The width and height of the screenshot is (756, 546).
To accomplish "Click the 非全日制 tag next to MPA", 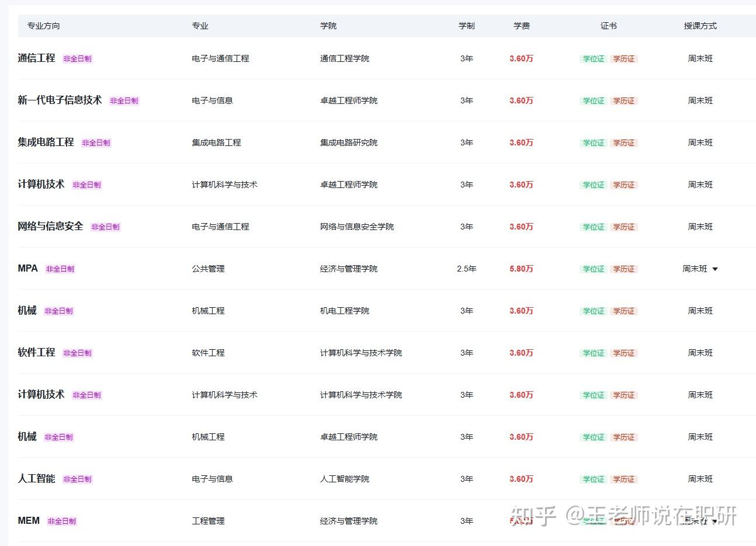I will [x=60, y=269].
